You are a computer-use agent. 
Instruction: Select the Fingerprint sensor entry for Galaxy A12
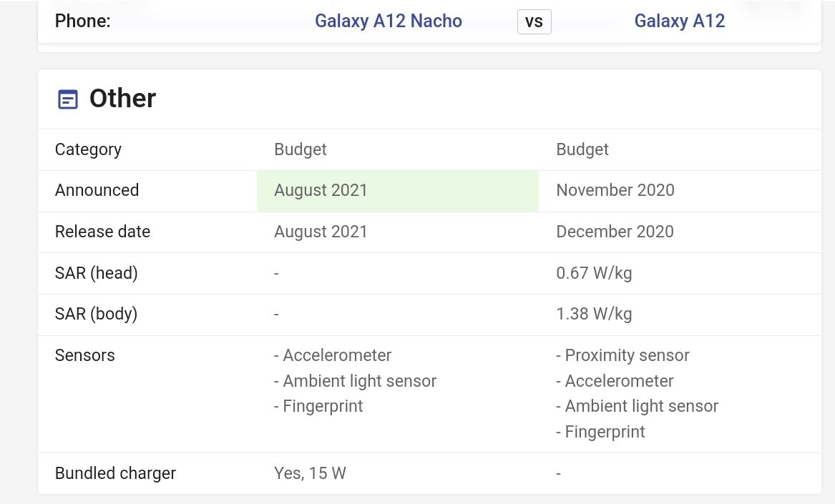point(600,431)
